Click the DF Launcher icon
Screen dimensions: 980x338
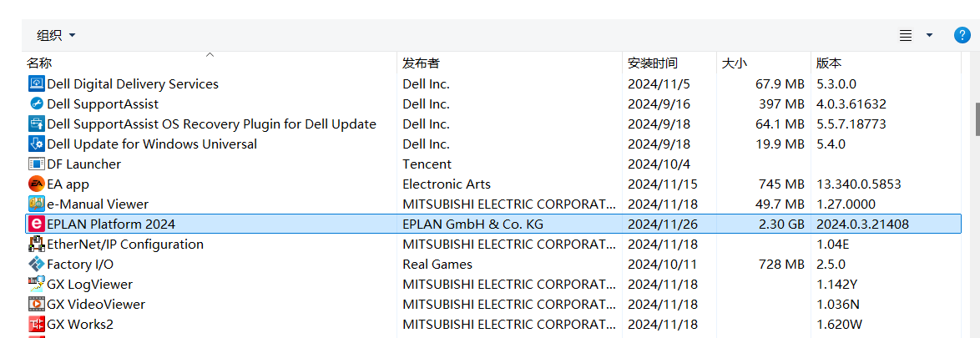(x=36, y=164)
